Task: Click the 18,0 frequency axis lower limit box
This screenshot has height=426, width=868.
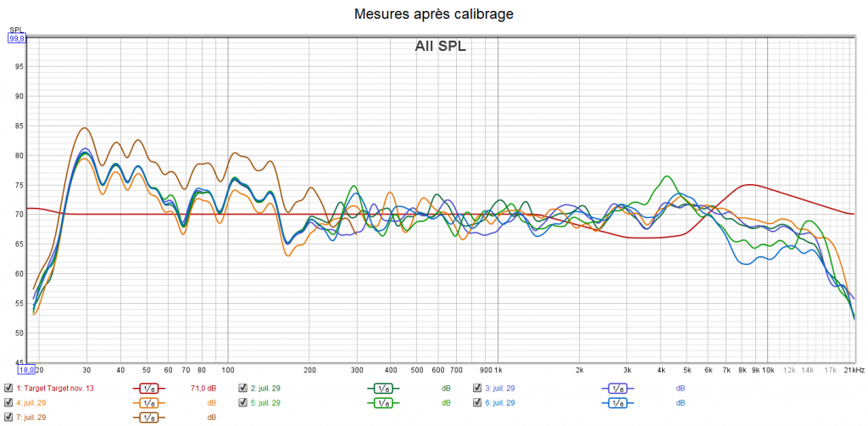Action: (26, 370)
